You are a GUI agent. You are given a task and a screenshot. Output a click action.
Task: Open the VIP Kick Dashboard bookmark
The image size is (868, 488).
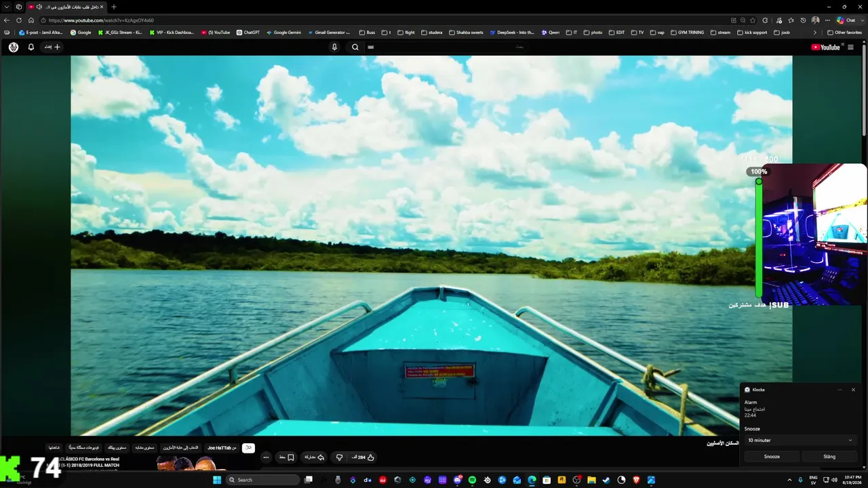tap(172, 33)
